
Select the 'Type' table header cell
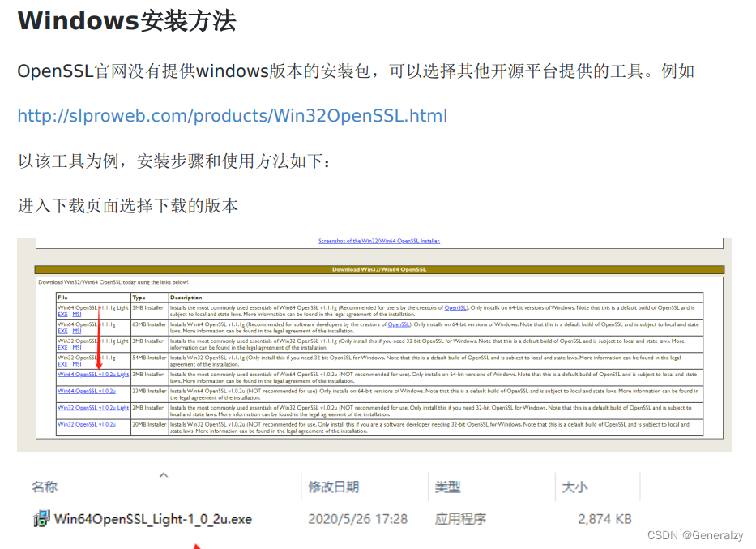click(x=150, y=297)
